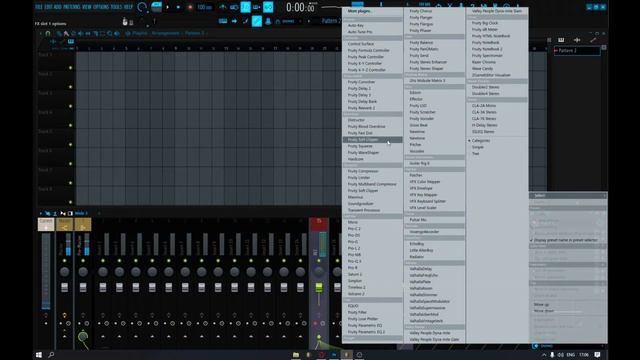Mute playlist Track 1 via its green LED

coord(71,68)
